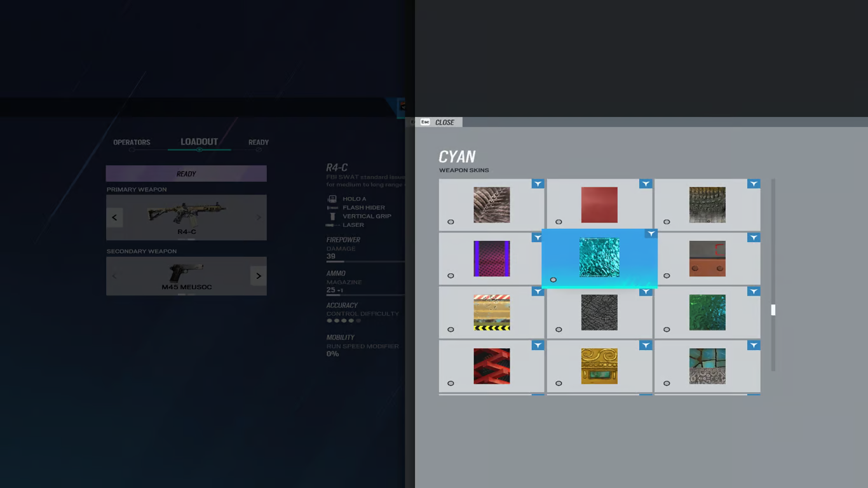The image size is (868, 488).
Task: Close the weapon skins panel with Esc CLOSE
Action: tap(438, 122)
